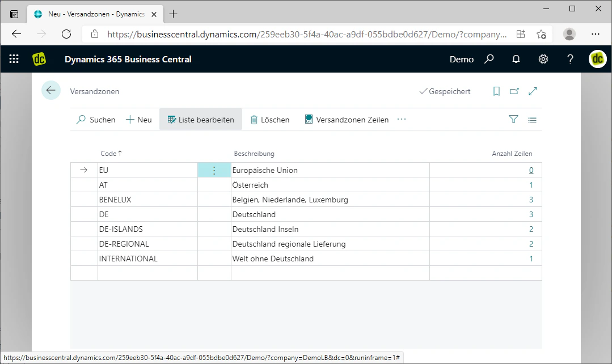Edit the Europäische Union description
The image size is (612, 364).
(330, 170)
